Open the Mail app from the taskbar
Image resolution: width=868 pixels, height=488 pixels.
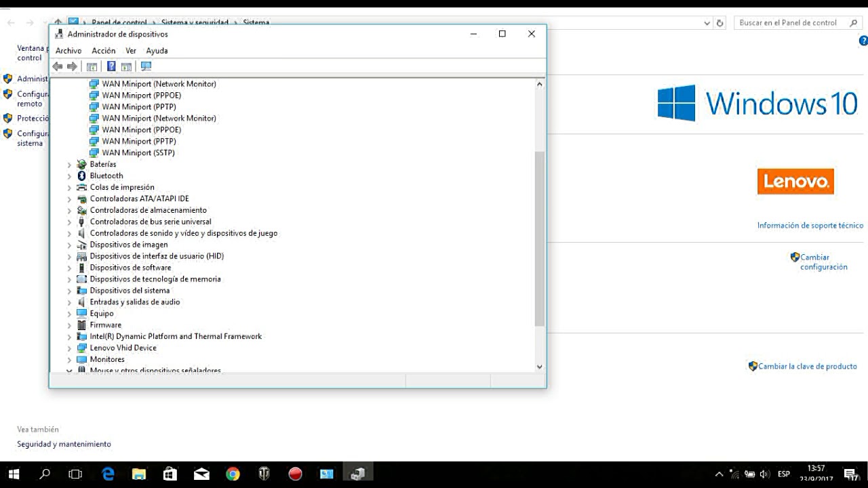tap(201, 474)
